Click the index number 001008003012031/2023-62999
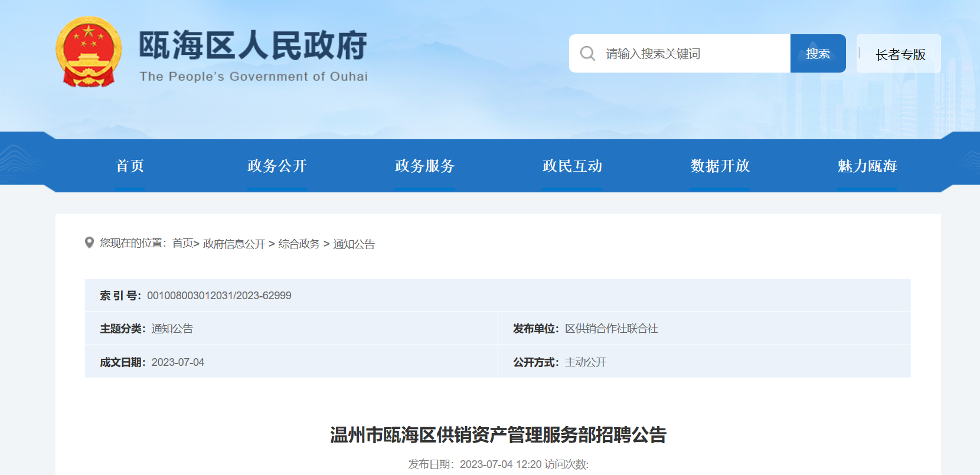The width and height of the screenshot is (980, 475). pos(219,296)
